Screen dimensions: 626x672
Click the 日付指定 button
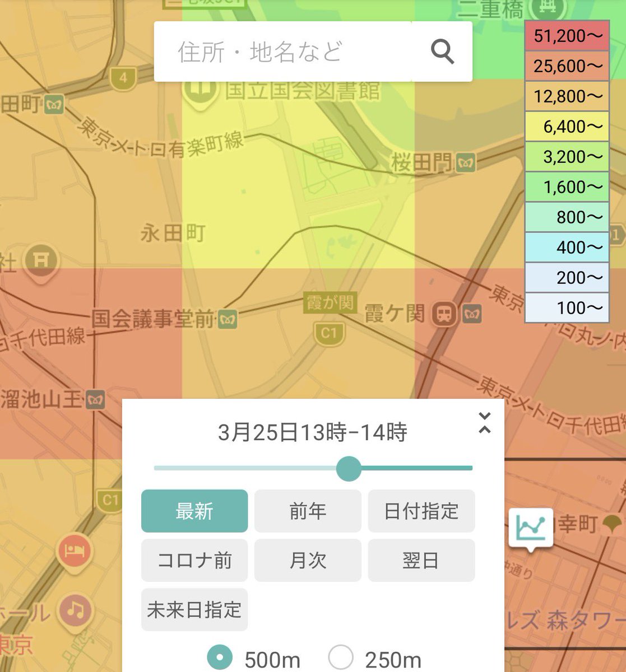pyautogui.click(x=421, y=511)
